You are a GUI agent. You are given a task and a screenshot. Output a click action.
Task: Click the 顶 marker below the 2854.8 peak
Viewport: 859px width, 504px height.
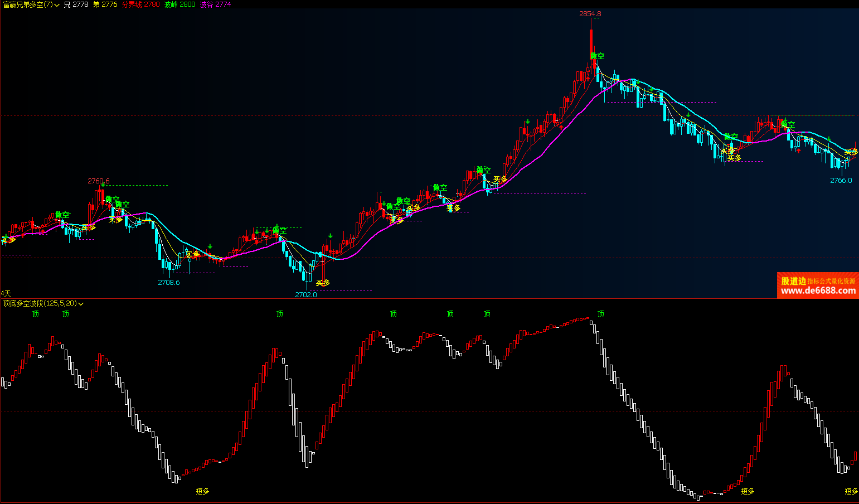600,314
